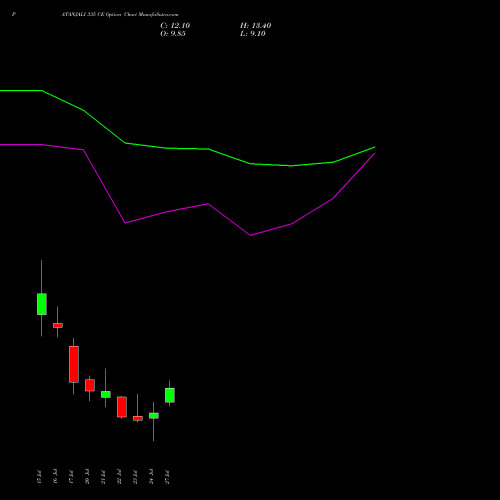Click the open value O: 9.85
Image resolution: width=500 pixels, height=500 pixels.
173,34
